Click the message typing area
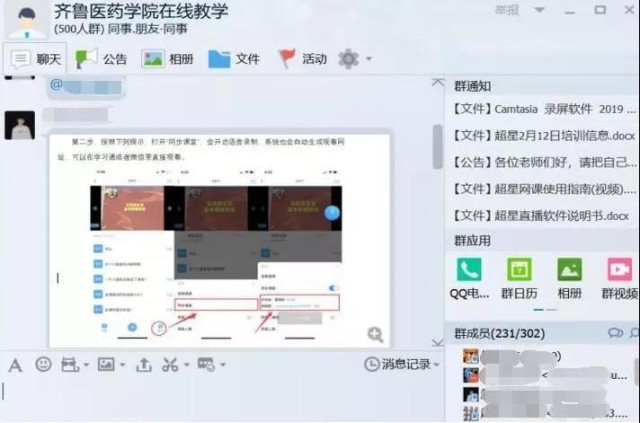 pyautogui.click(x=222, y=398)
